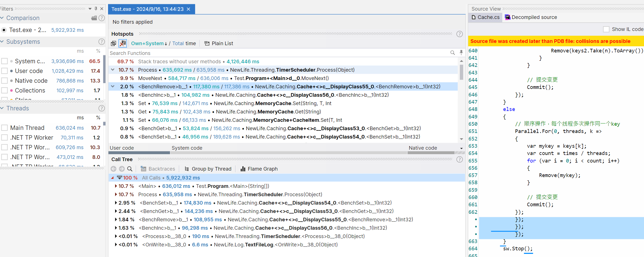Click the Flame Graph icon button
The height and width of the screenshot is (257, 644).
coord(243,169)
